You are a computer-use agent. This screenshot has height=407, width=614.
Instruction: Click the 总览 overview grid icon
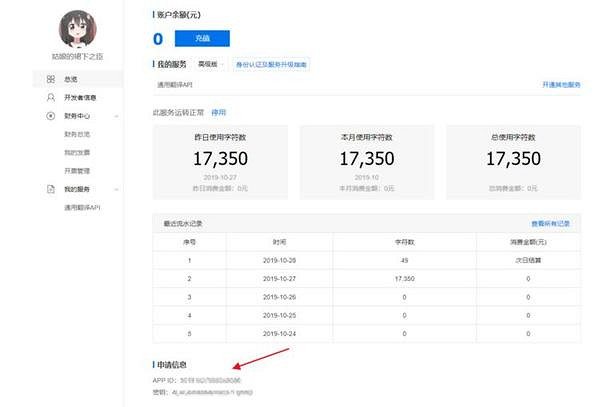[51, 79]
